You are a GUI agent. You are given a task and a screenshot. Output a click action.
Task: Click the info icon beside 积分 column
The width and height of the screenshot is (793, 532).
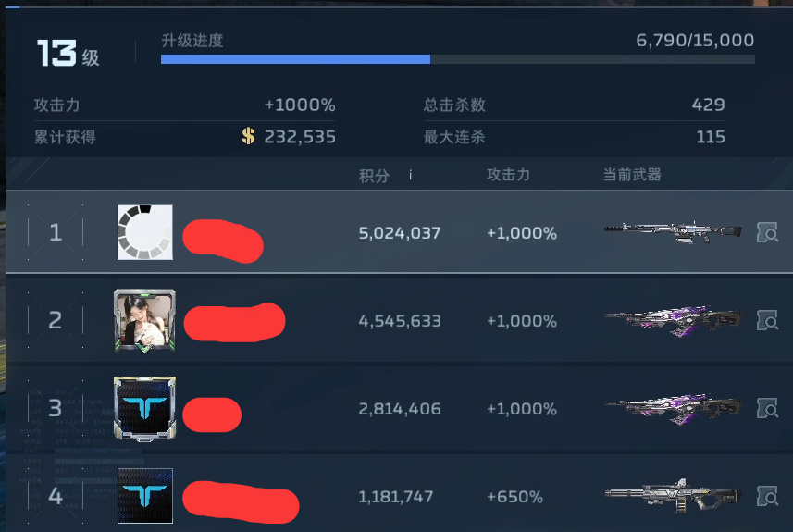[x=410, y=175]
